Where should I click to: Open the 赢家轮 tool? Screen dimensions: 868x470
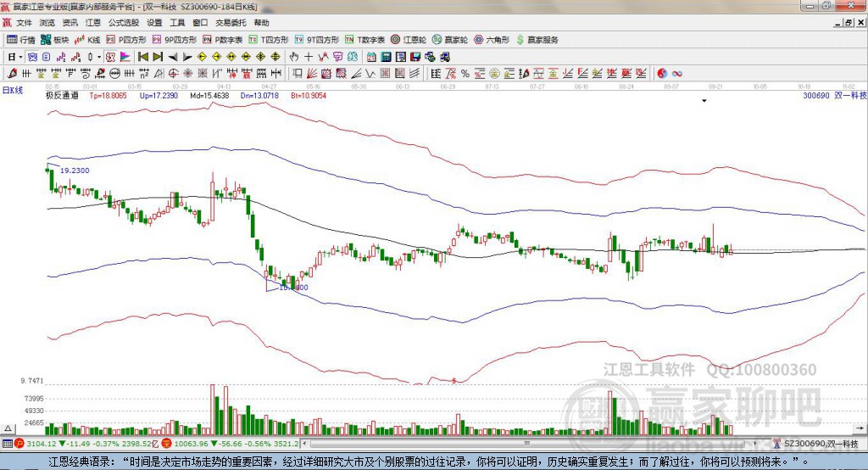(x=450, y=40)
